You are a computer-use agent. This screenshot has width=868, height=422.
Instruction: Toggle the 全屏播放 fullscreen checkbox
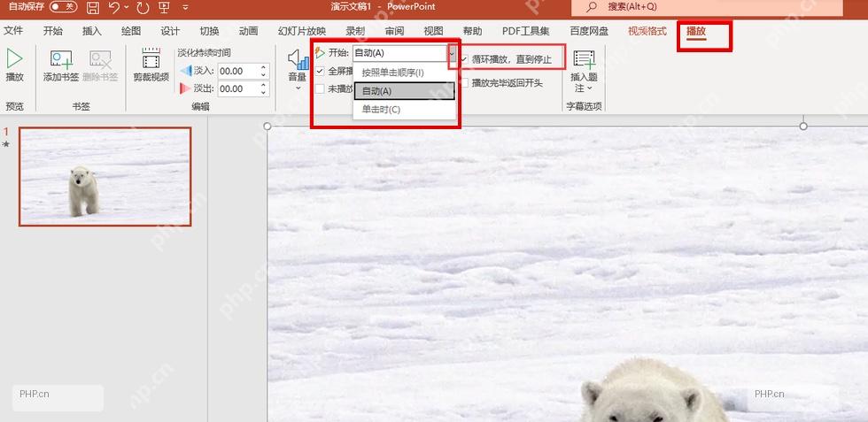pos(320,72)
